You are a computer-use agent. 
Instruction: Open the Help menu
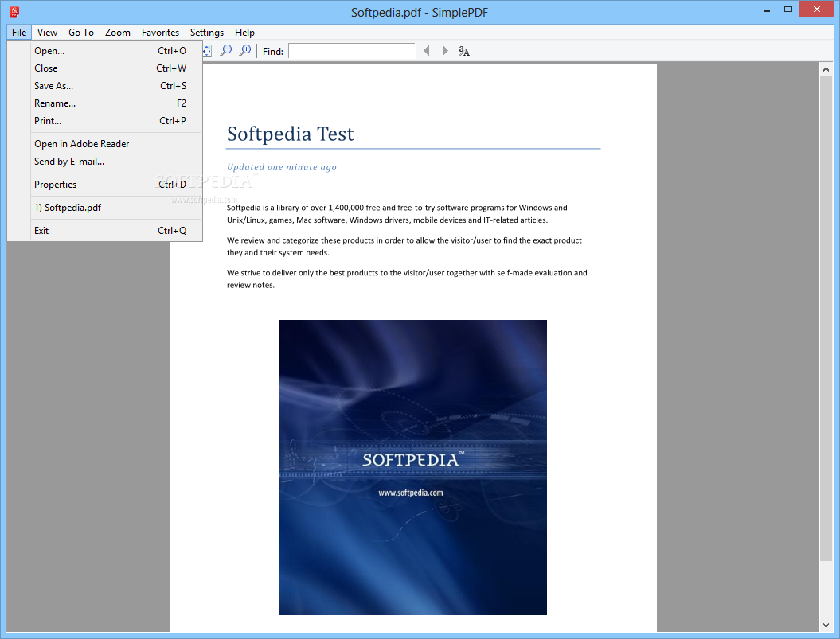[x=244, y=32]
